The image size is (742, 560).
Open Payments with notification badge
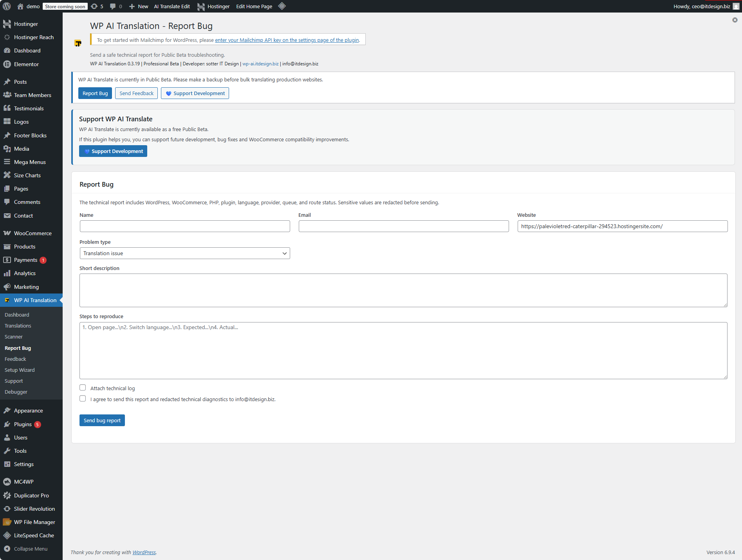tap(31, 260)
